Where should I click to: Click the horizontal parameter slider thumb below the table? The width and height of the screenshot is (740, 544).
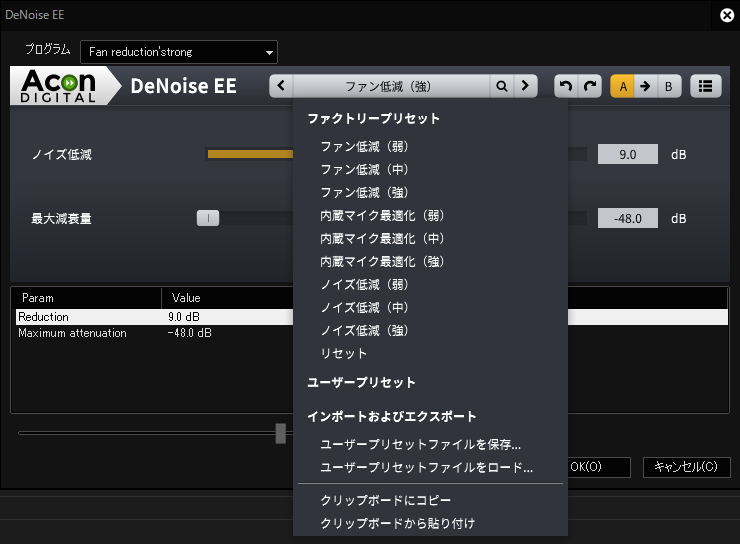click(x=280, y=433)
